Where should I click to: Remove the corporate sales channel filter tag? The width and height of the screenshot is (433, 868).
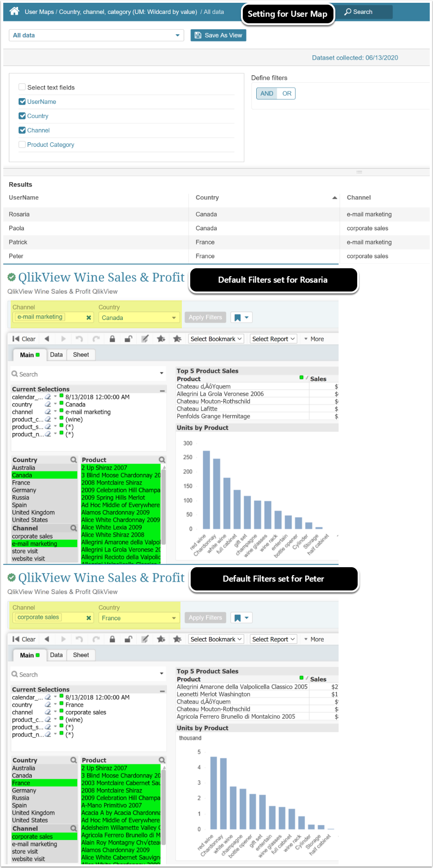point(88,618)
